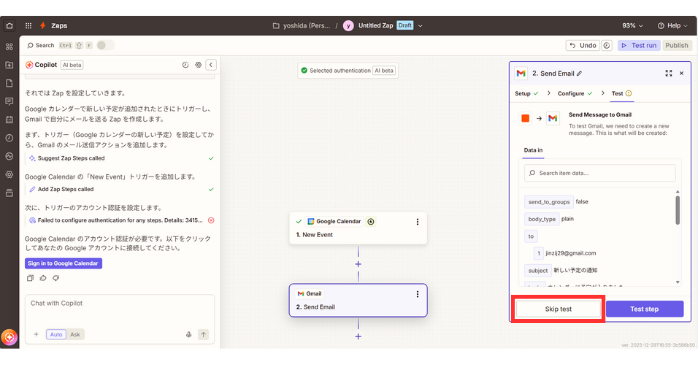Viewport: 698px width, 365px height.
Task: Open the Help dropdown menu
Action: (x=673, y=26)
